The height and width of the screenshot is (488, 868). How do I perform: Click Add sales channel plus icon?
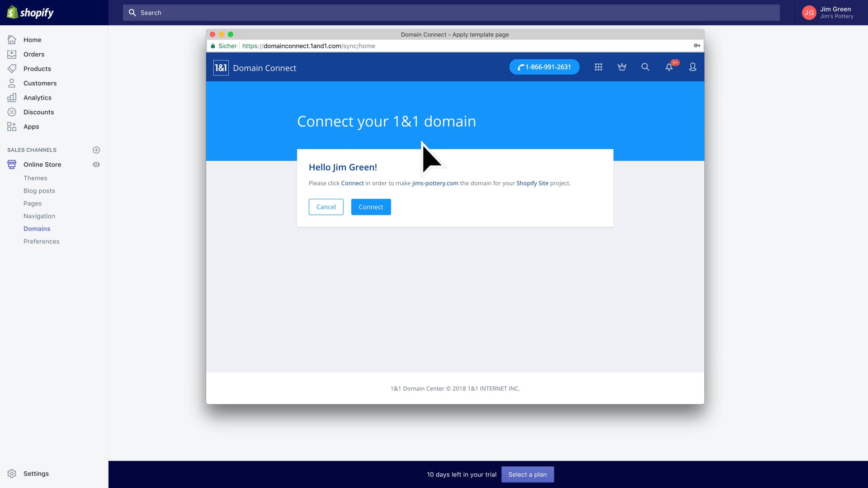pos(96,150)
